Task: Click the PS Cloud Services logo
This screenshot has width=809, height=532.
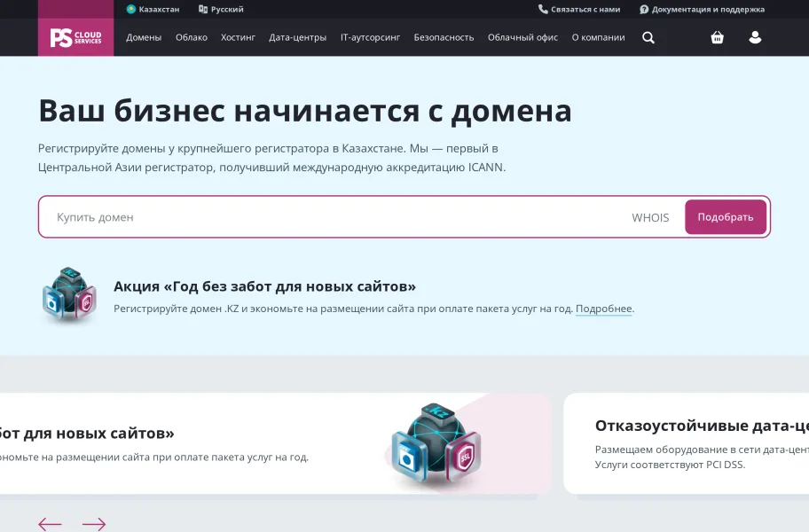Action: (x=76, y=37)
